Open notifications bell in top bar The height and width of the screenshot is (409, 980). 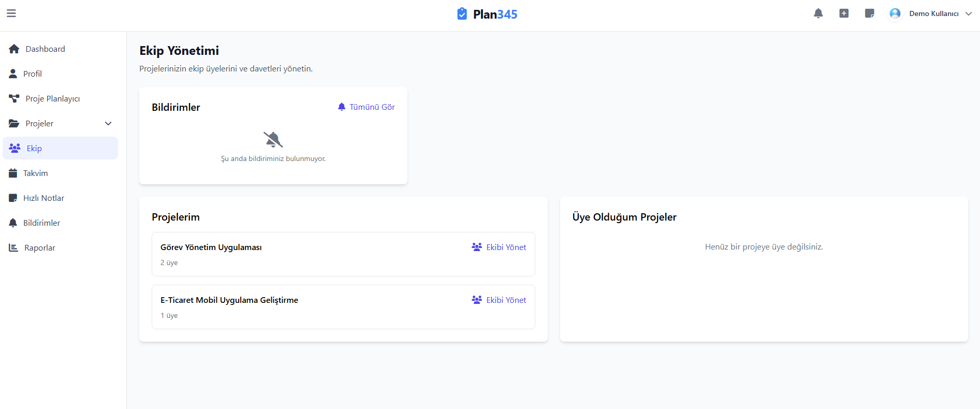(818, 13)
